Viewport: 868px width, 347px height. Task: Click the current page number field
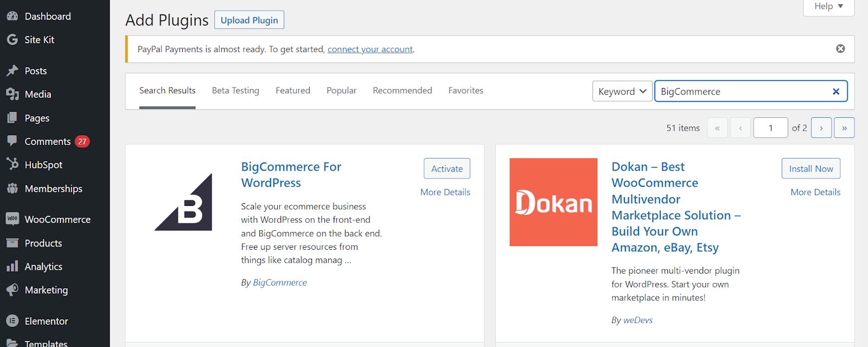pos(770,128)
